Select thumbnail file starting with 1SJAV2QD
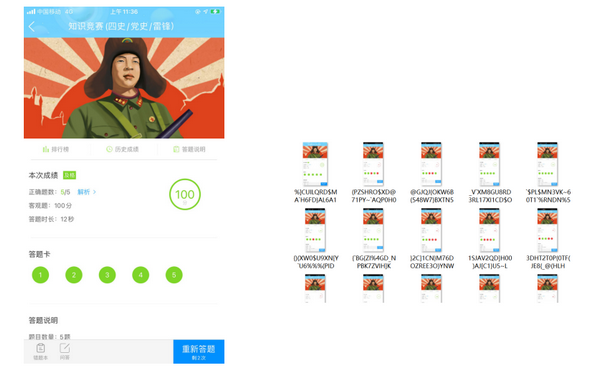The width and height of the screenshot is (600, 381). click(x=490, y=239)
